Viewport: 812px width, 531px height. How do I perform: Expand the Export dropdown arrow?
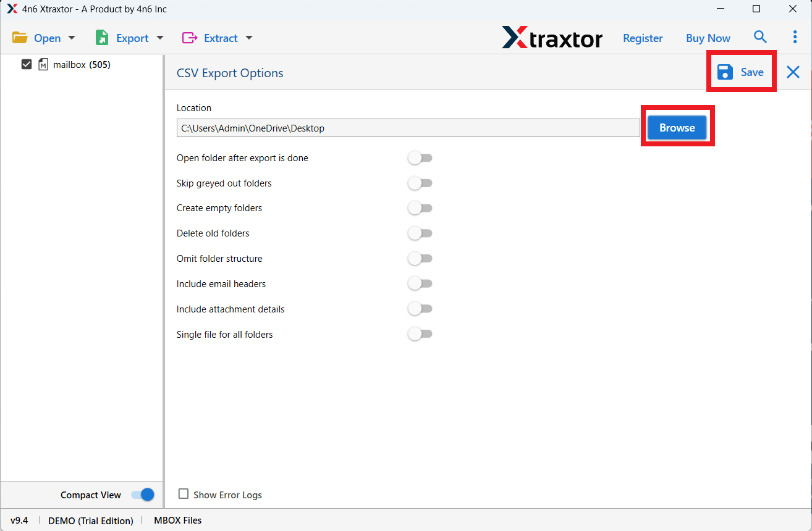click(x=159, y=38)
